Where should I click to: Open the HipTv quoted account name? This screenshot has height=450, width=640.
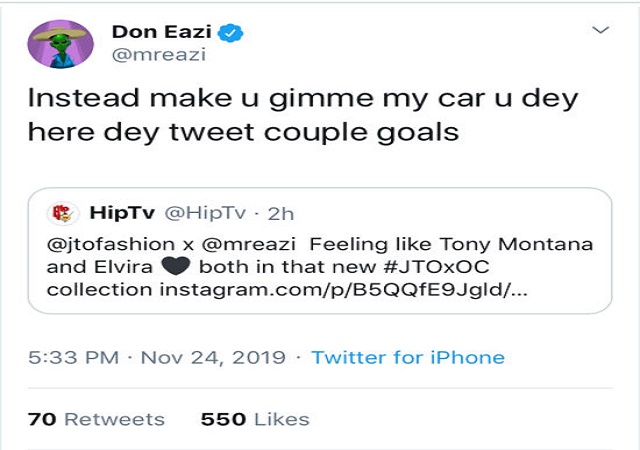pos(120,213)
